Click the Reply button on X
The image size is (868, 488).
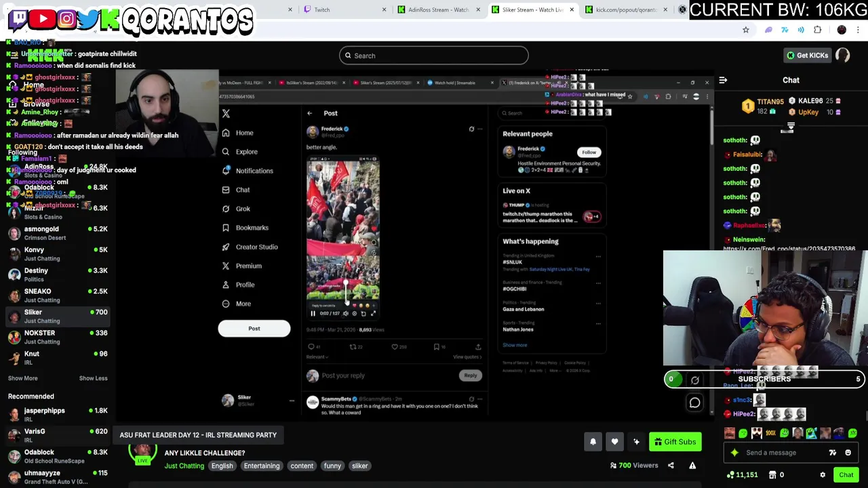tap(470, 375)
